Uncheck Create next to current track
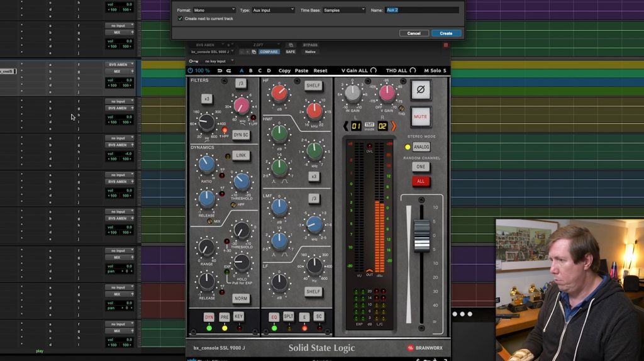The height and width of the screenshot is (361, 644). coord(180,18)
